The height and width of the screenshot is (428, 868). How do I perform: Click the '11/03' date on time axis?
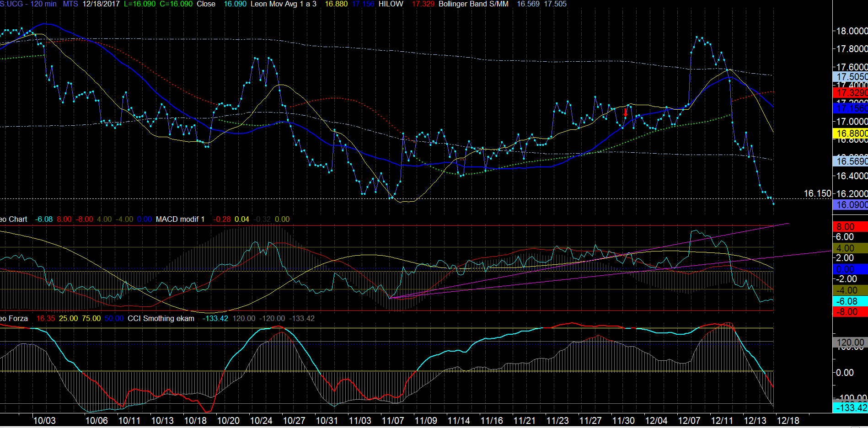click(360, 421)
